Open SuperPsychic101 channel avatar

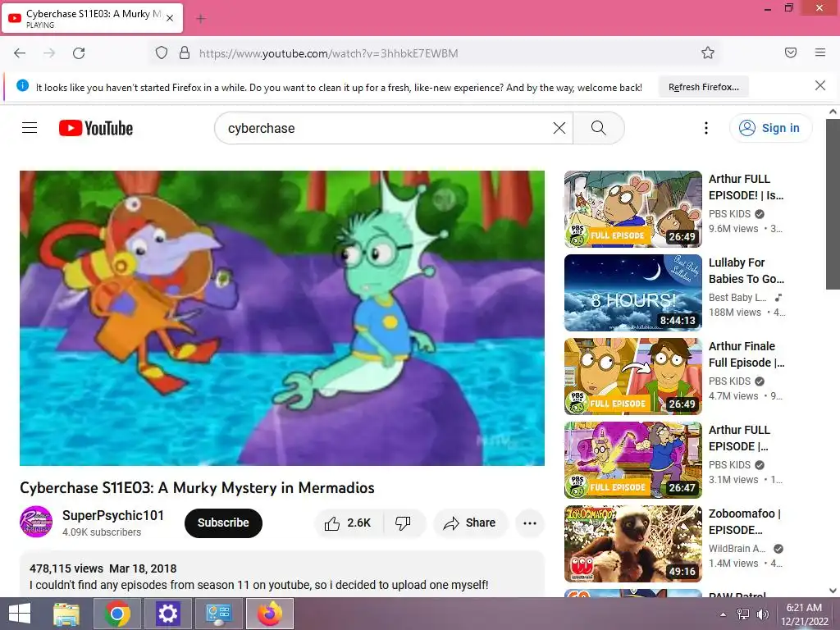coord(36,522)
